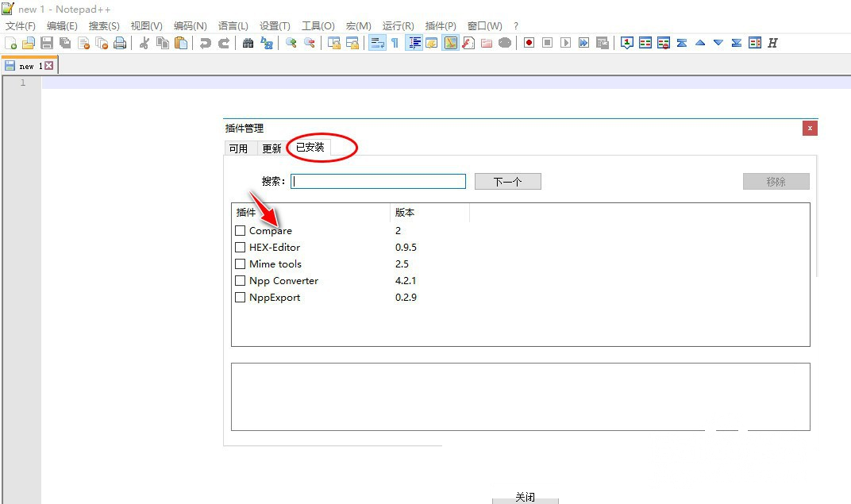Viewport: 851px width, 504px height.
Task: Click the Start Recording macro icon
Action: [x=529, y=43]
